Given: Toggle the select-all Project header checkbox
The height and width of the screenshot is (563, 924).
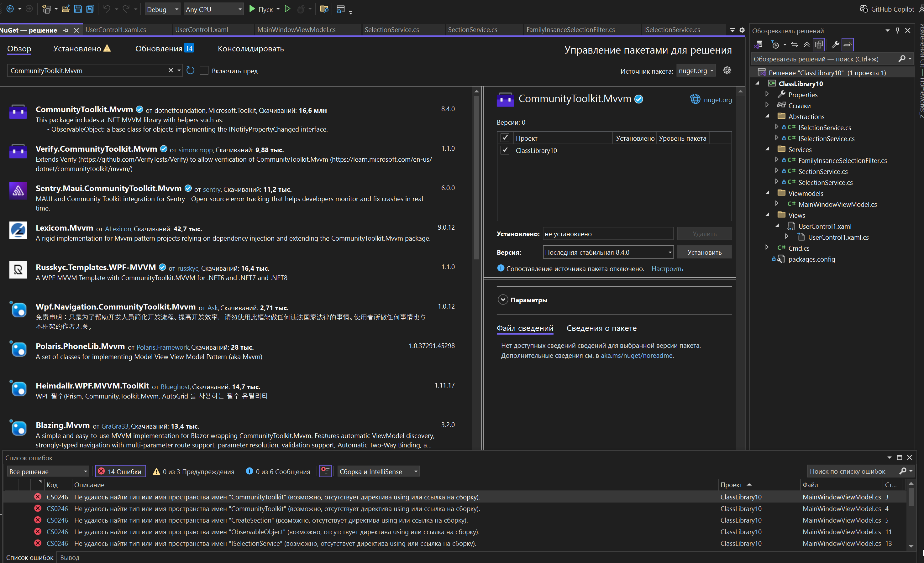Looking at the screenshot, I should tap(505, 138).
